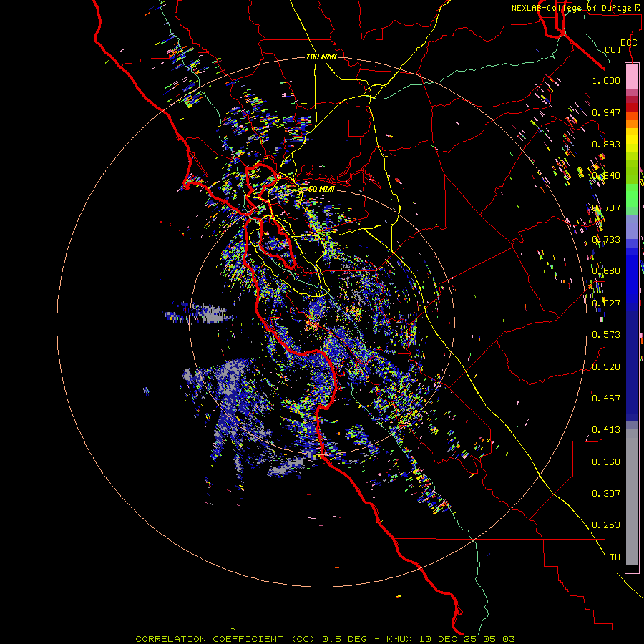Click the 0.680 scale value

(606, 271)
